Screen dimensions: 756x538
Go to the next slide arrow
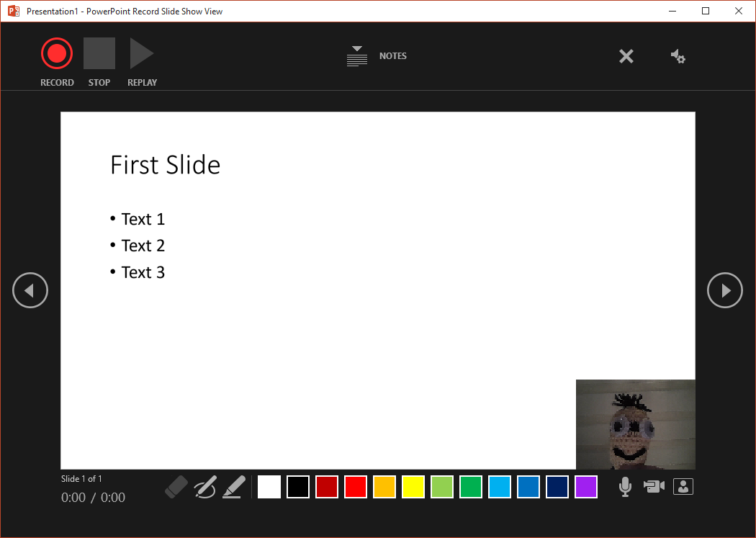[x=725, y=290]
